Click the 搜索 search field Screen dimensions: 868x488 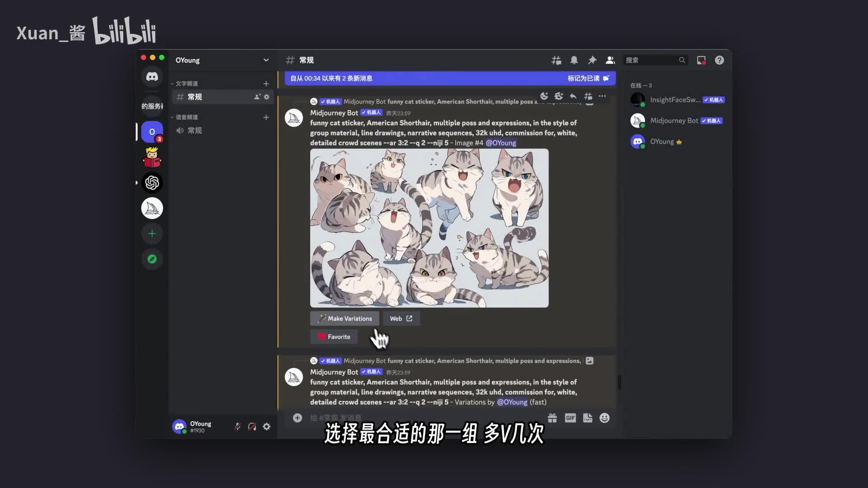coord(650,60)
